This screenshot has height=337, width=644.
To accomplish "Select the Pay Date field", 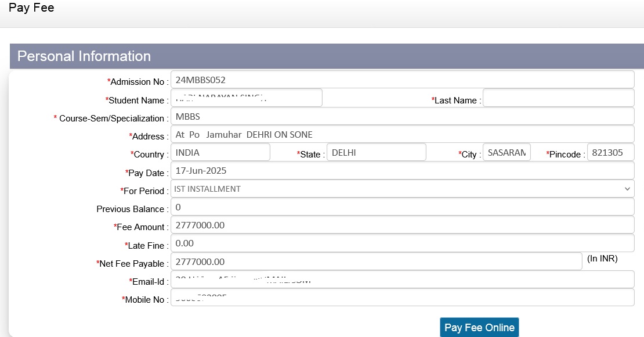I will pyautogui.click(x=402, y=171).
